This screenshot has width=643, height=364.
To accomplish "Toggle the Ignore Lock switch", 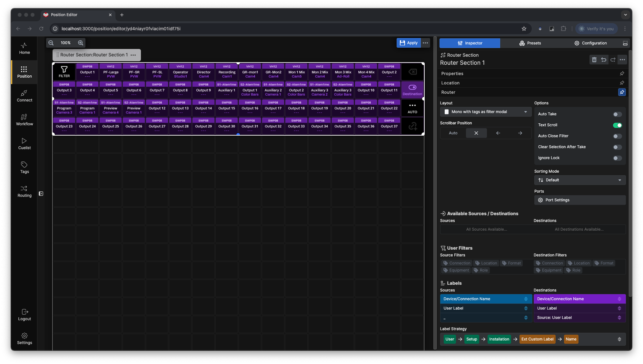I will pyautogui.click(x=617, y=158).
